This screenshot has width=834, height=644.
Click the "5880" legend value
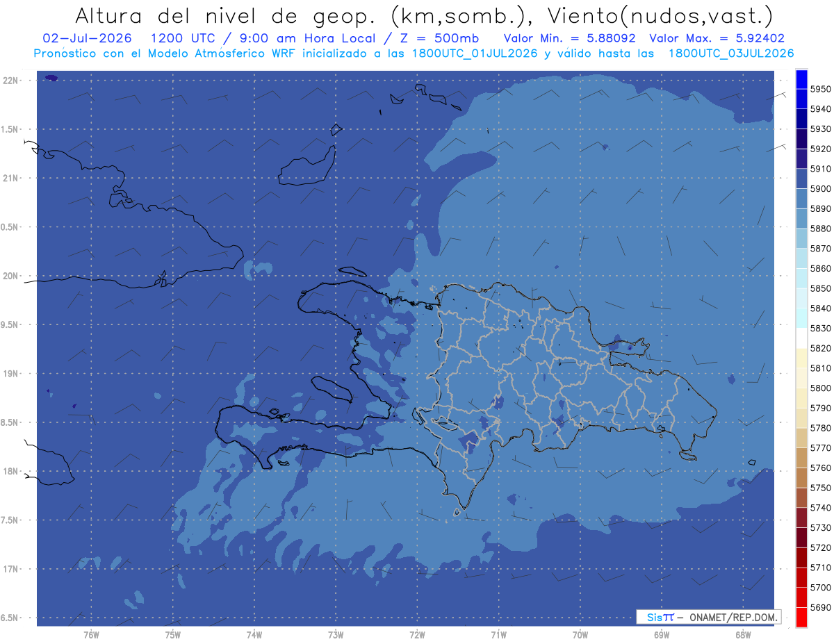point(820,229)
